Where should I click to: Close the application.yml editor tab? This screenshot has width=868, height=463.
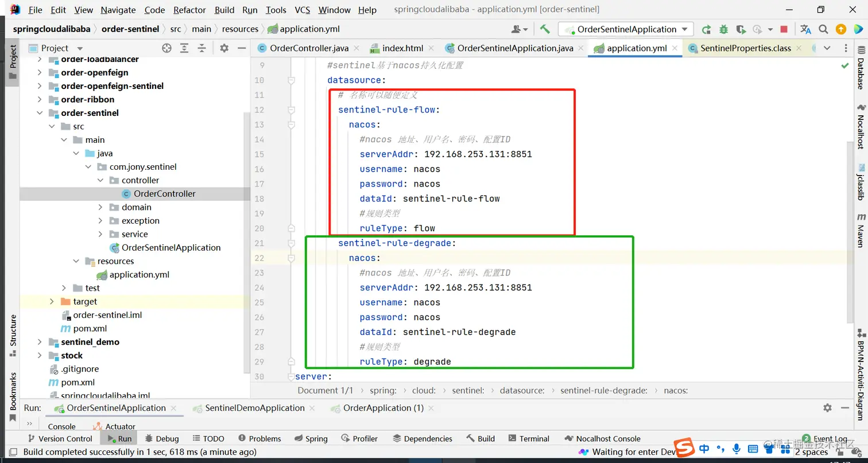pyautogui.click(x=675, y=48)
